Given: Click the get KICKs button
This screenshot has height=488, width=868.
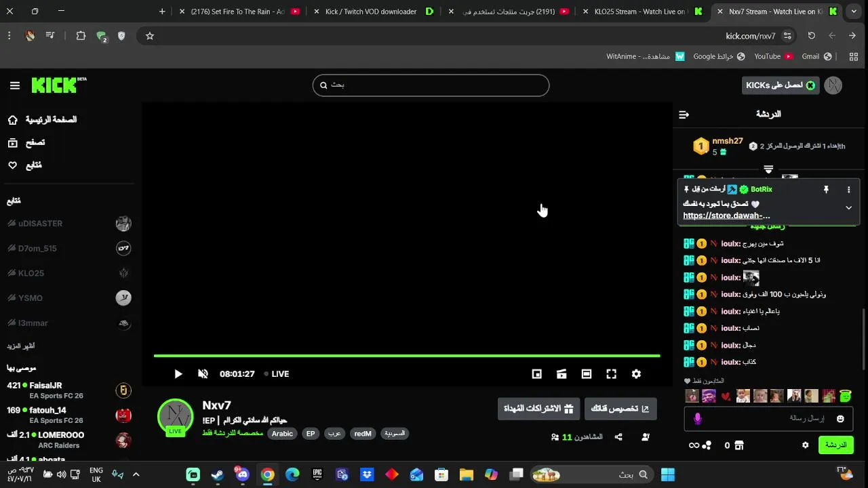Looking at the screenshot, I should click(781, 85).
